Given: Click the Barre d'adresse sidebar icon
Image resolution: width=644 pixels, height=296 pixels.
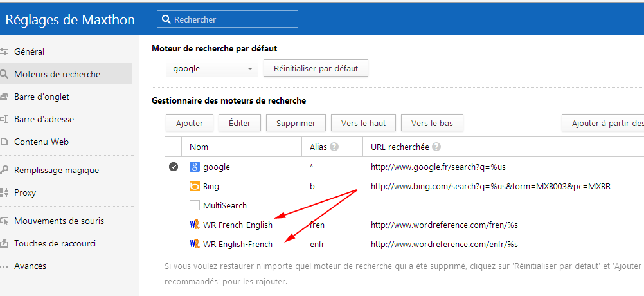Looking at the screenshot, I should pos(4,120).
